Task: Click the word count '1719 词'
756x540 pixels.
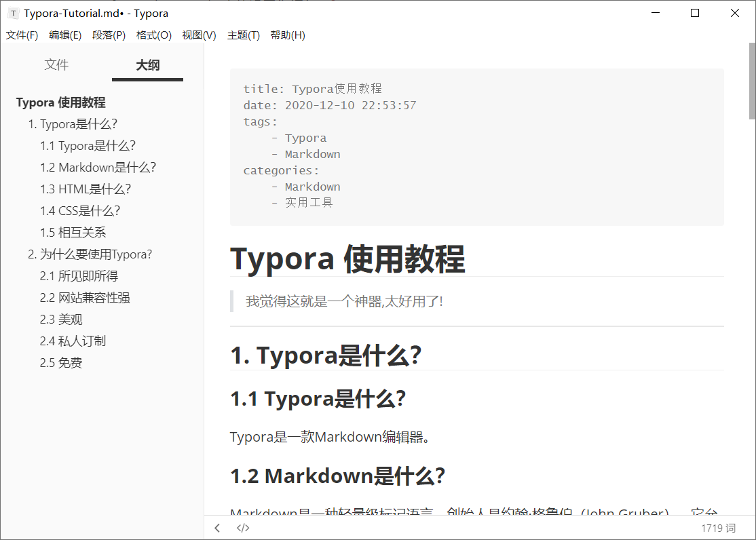Action: tap(719, 528)
